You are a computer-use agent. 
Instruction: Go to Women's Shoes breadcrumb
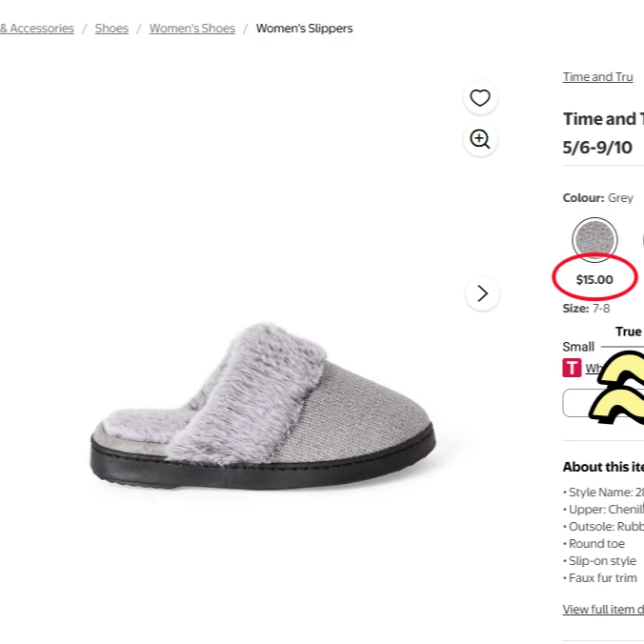click(x=191, y=29)
